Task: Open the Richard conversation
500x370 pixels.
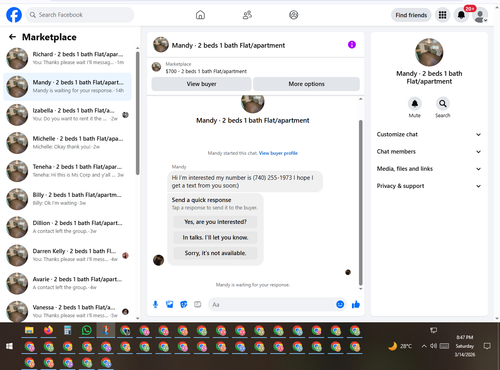Action: click(67, 58)
